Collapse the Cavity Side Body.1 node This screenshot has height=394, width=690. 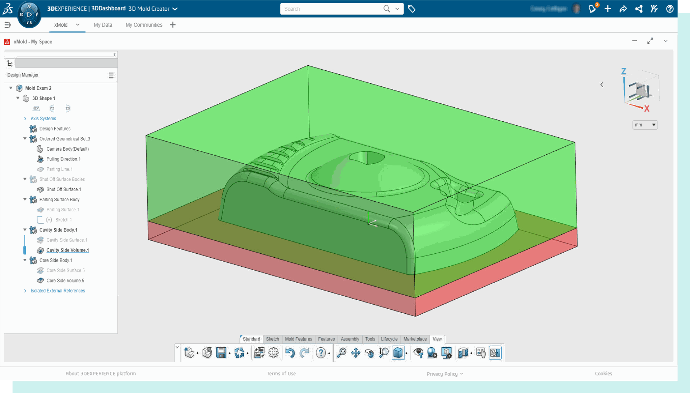pos(25,230)
